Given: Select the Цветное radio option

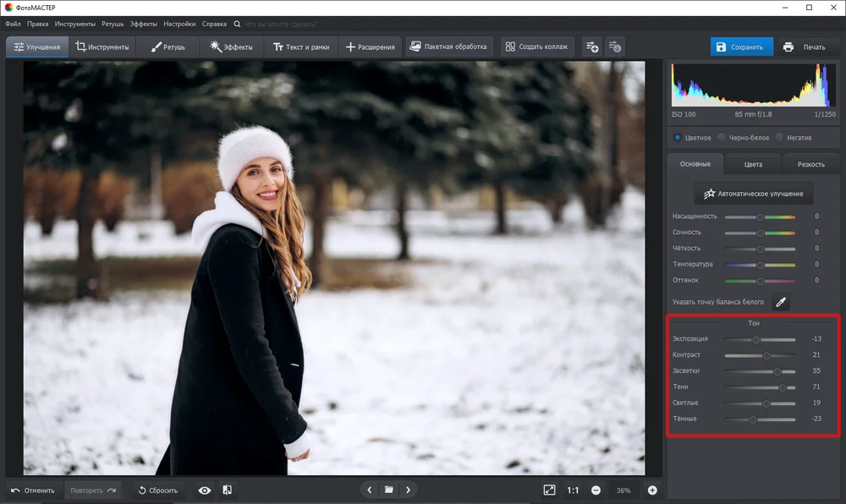Looking at the screenshot, I should (x=692, y=138).
